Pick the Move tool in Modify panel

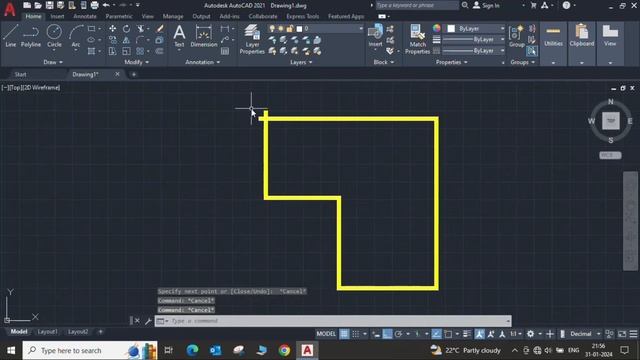112,29
